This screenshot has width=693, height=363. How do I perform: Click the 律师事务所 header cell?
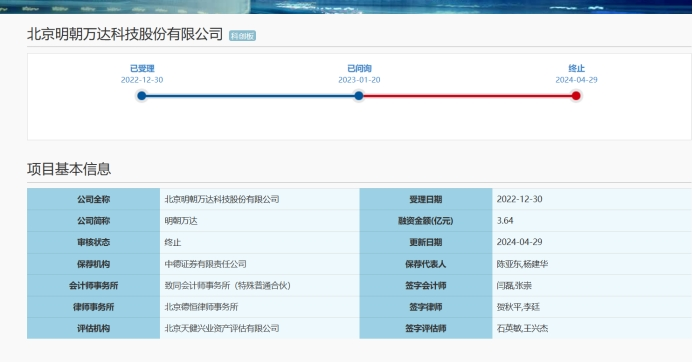tap(93, 307)
